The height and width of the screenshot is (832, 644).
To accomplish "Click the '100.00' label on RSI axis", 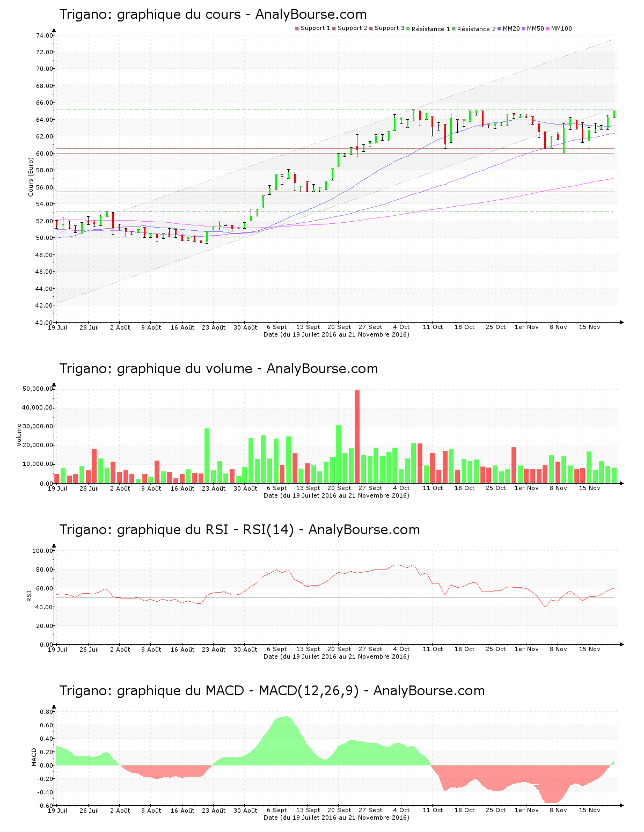I will tap(42, 551).
